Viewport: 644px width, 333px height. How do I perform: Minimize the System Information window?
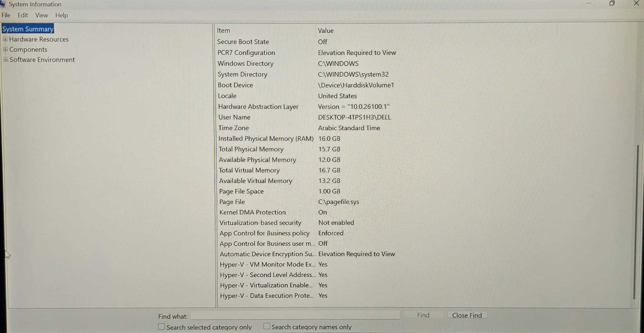589,3
